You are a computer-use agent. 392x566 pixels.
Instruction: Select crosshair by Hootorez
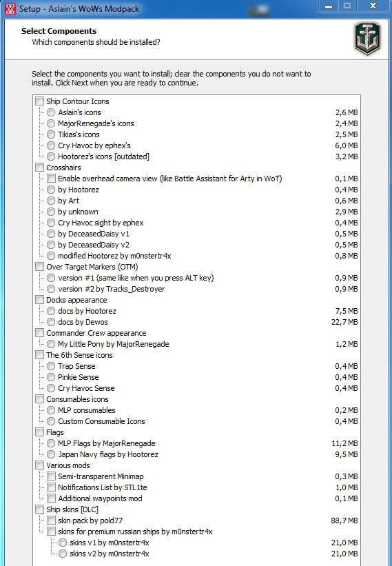[51, 190]
